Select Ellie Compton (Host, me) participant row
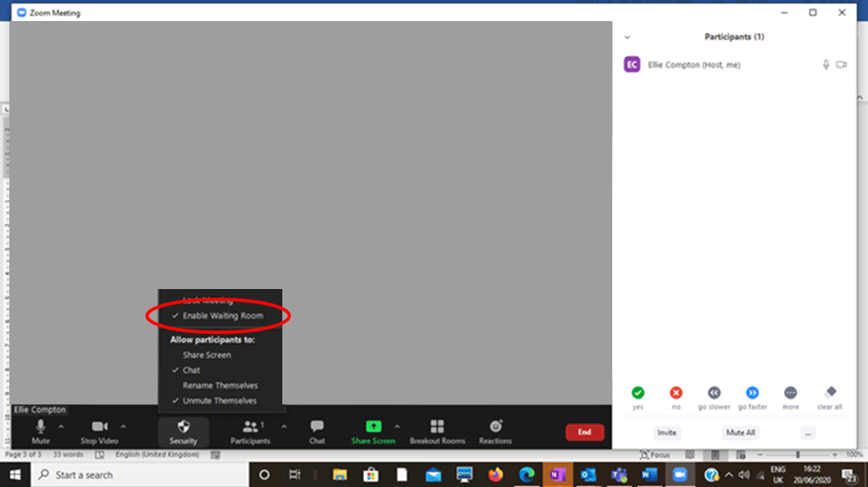This screenshot has width=868, height=487. tap(735, 65)
